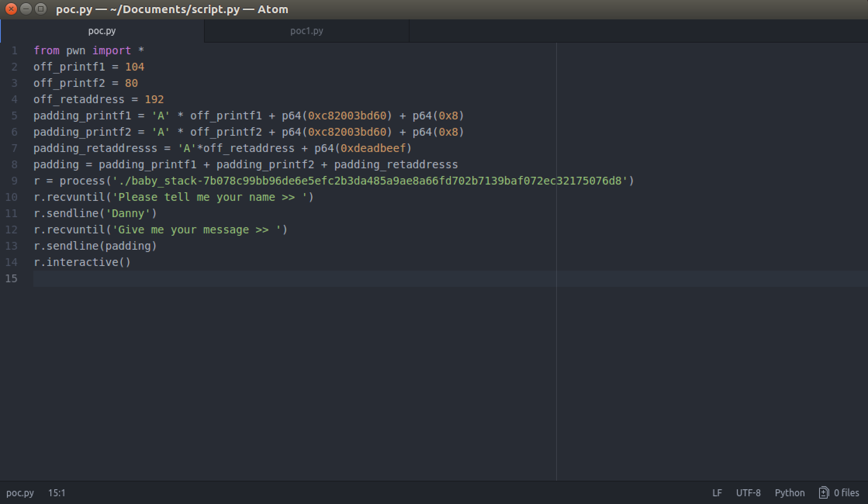Click the git changed files icon
This screenshot has height=504, width=868.
click(823, 493)
